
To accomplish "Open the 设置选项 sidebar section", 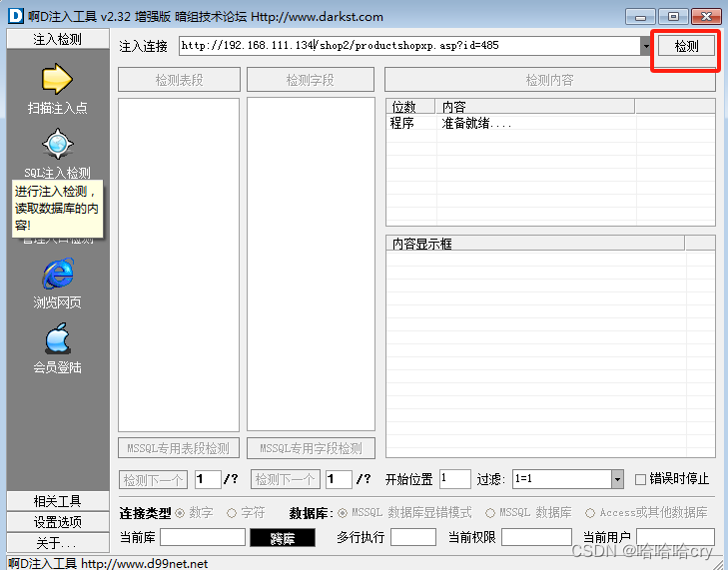I will 58,522.
